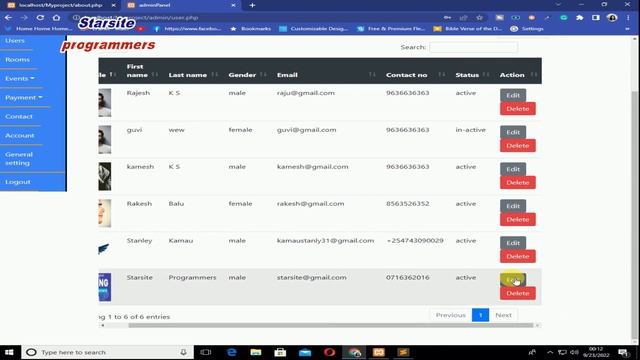Reload the page with the refresh icon
The image size is (640, 360).
pyautogui.click(x=40, y=18)
